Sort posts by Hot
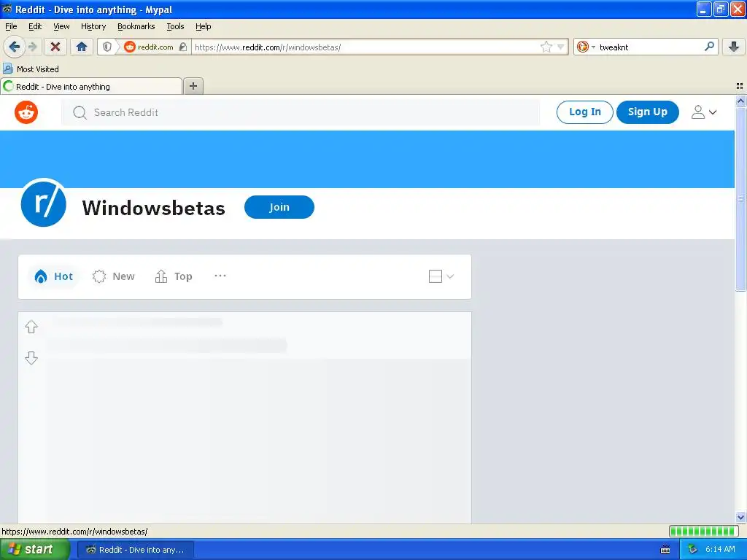Viewport: 747px width, 560px height. click(53, 276)
